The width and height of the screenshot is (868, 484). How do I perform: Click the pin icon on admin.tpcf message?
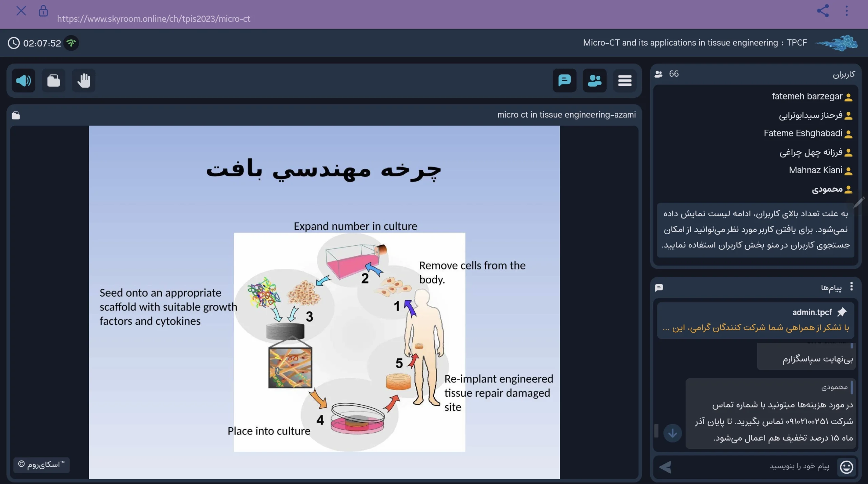(x=842, y=312)
